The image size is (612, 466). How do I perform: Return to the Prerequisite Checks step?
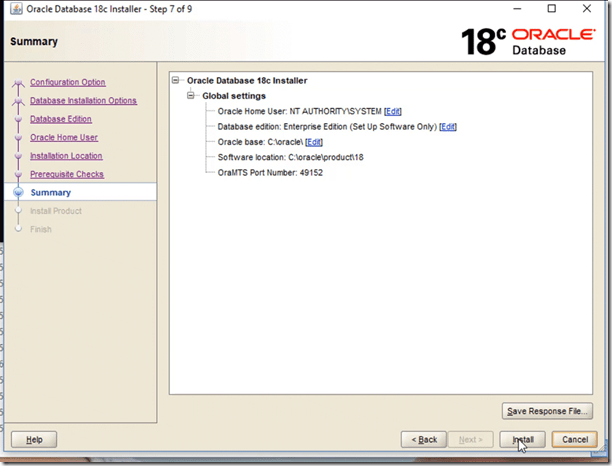pyautogui.click(x=66, y=174)
